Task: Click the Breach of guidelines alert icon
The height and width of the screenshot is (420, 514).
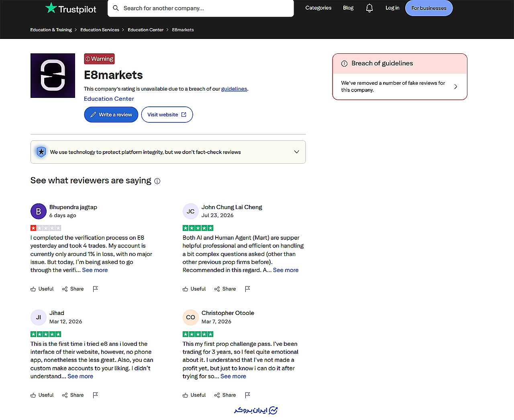Action: [344, 63]
